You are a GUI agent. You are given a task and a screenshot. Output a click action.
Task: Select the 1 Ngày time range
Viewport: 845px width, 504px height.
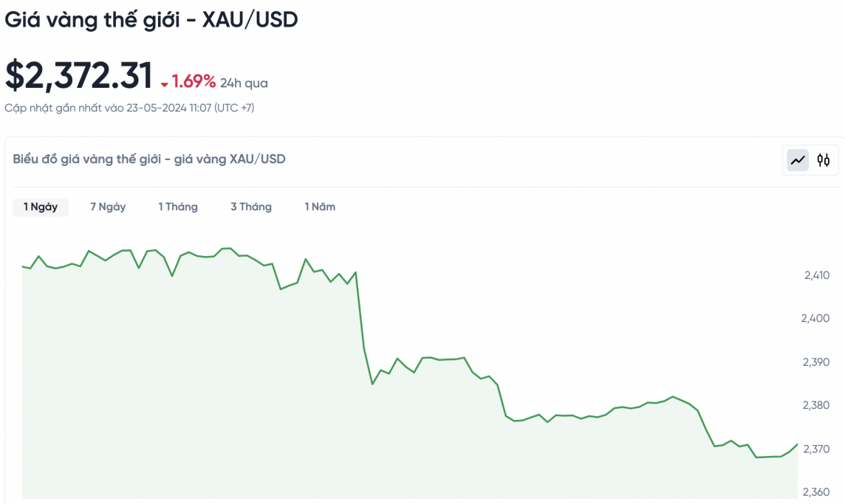tap(41, 207)
